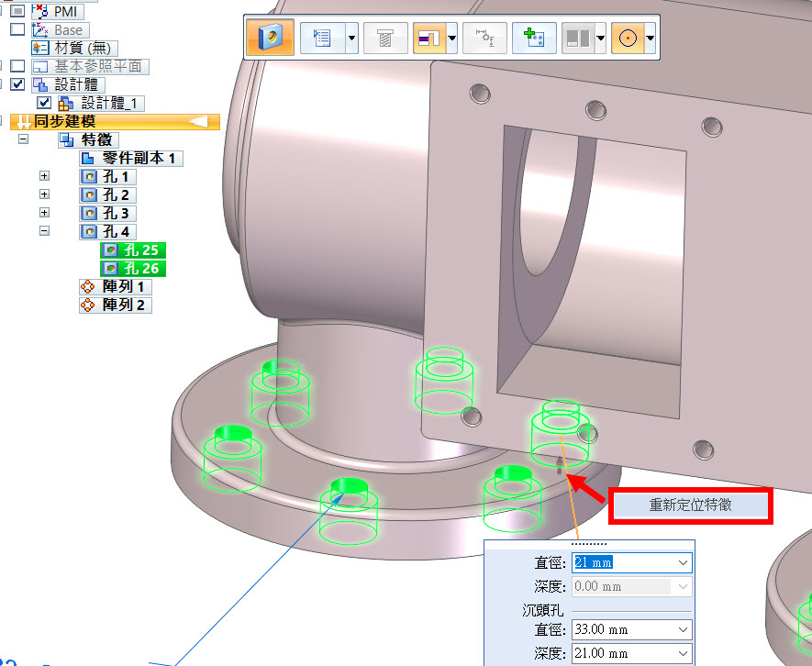Select the 孔 1 feature
This screenshot has height=666, width=812.
pos(107,177)
